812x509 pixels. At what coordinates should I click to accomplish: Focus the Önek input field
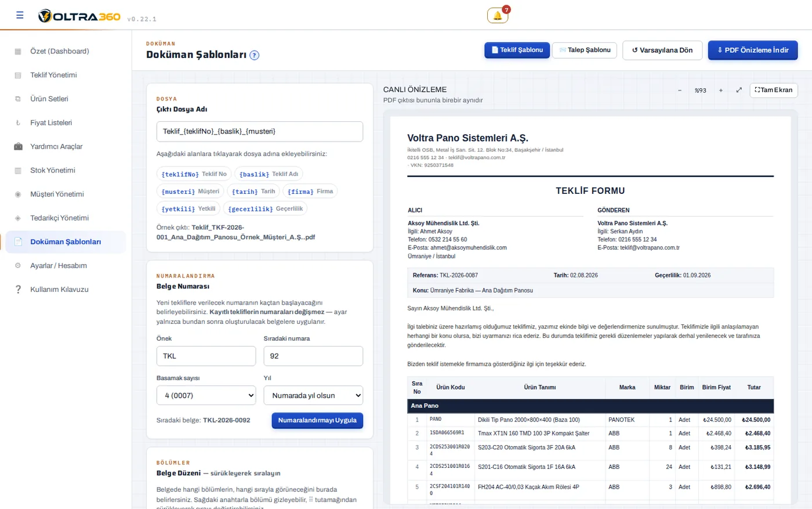click(x=206, y=356)
